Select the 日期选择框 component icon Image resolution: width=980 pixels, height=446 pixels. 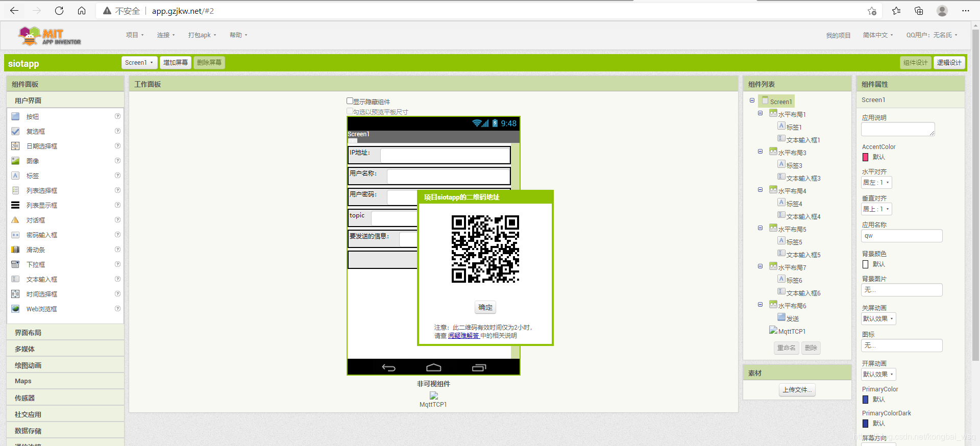(x=15, y=146)
